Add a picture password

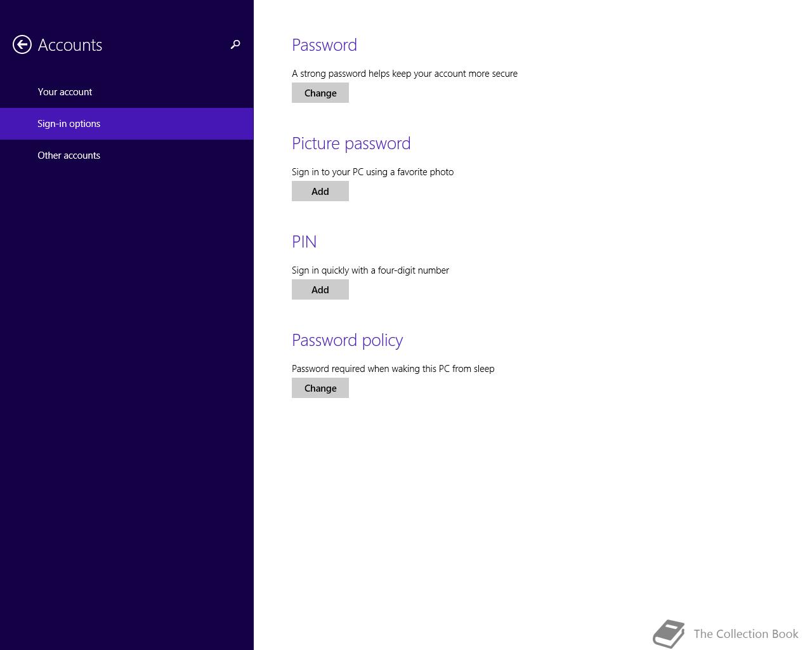[320, 191]
